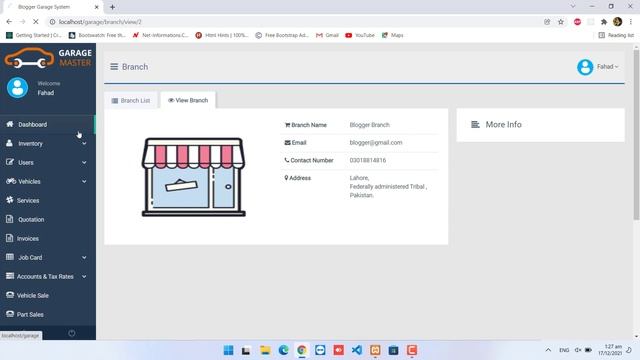This screenshot has height=360, width=640.
Task: Click the top-right user avatar
Action: (585, 67)
